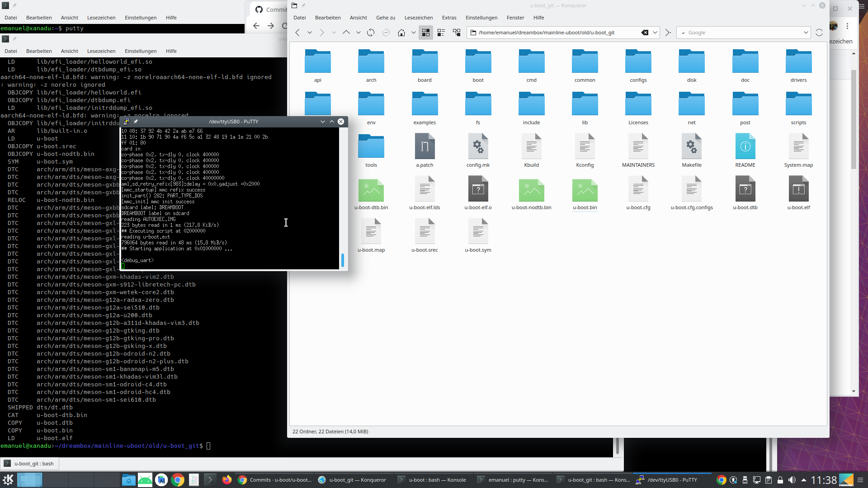The image size is (868, 488).
Task: Click the home folder icon
Action: point(401,33)
